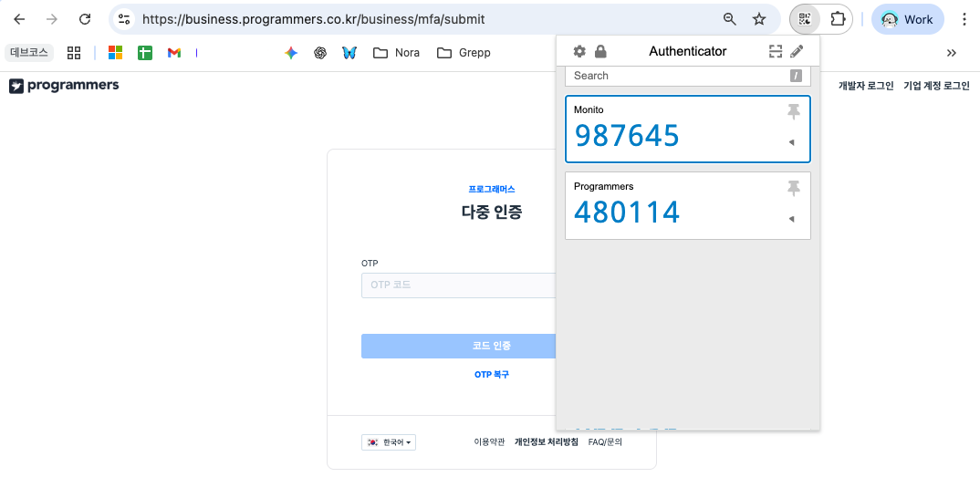Open the Gemini sparkle bookmark
This screenshot has width=980, height=498.
point(291,53)
